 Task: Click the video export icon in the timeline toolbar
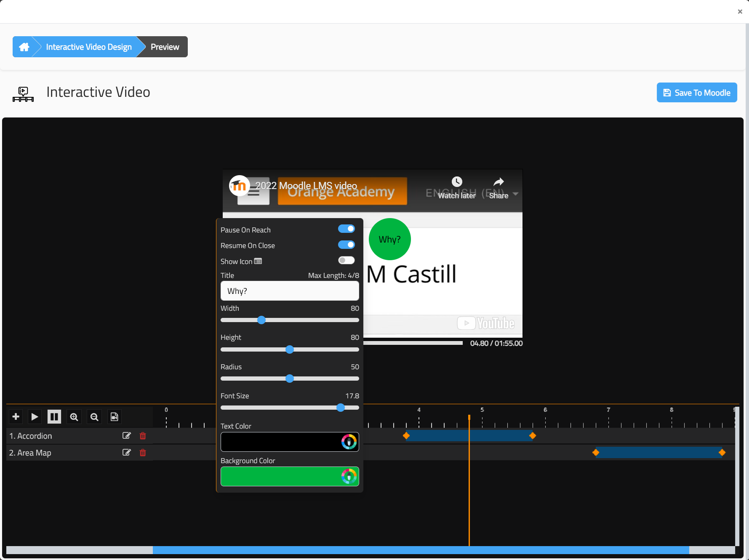tap(114, 416)
